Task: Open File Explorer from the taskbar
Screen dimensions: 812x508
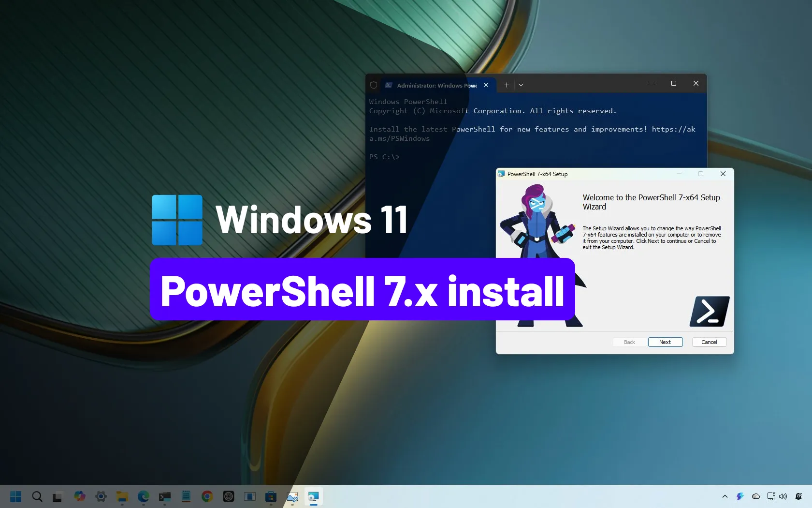Action: 122,496
